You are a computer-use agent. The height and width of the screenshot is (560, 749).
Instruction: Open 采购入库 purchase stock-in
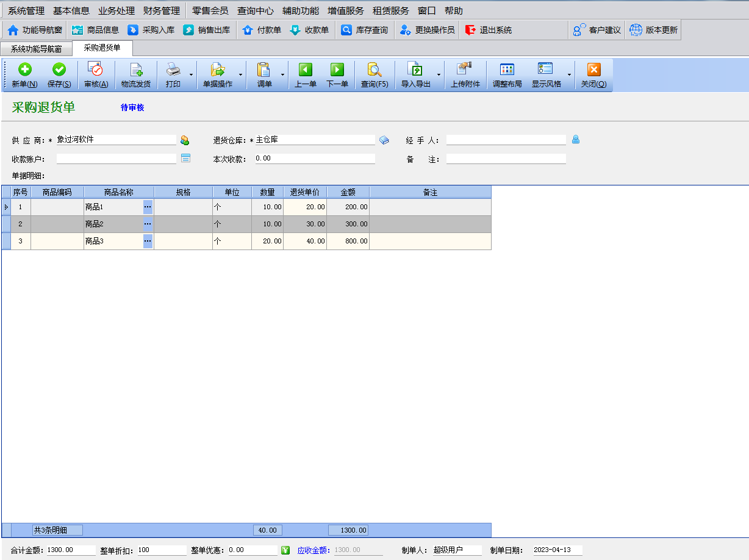(151, 30)
